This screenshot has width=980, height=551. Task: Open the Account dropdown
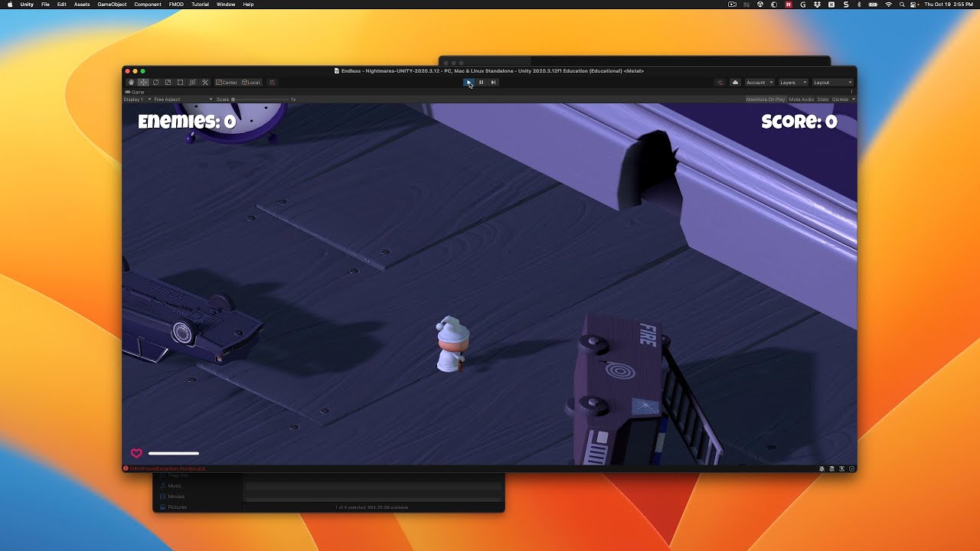pos(759,83)
